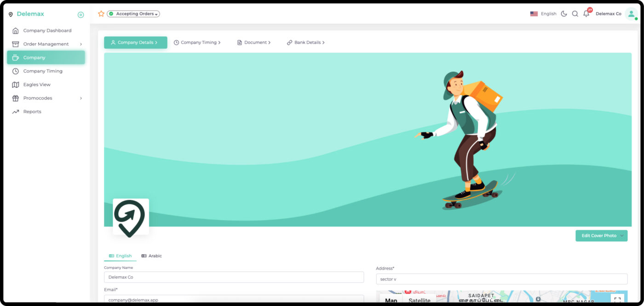The width and height of the screenshot is (644, 306).
Task: Go to Company Dashboard in sidebar
Action: 47,31
